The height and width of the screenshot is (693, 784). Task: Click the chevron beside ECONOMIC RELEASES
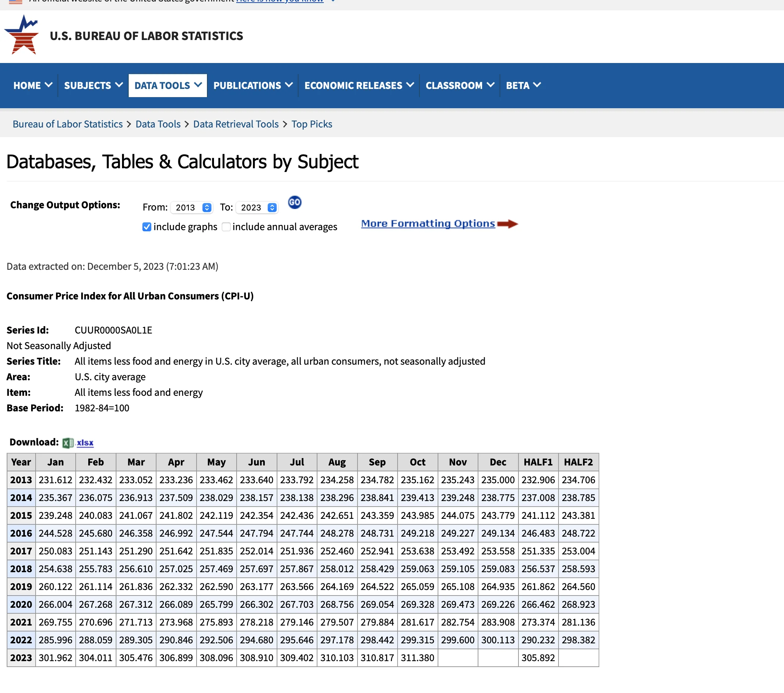click(410, 85)
